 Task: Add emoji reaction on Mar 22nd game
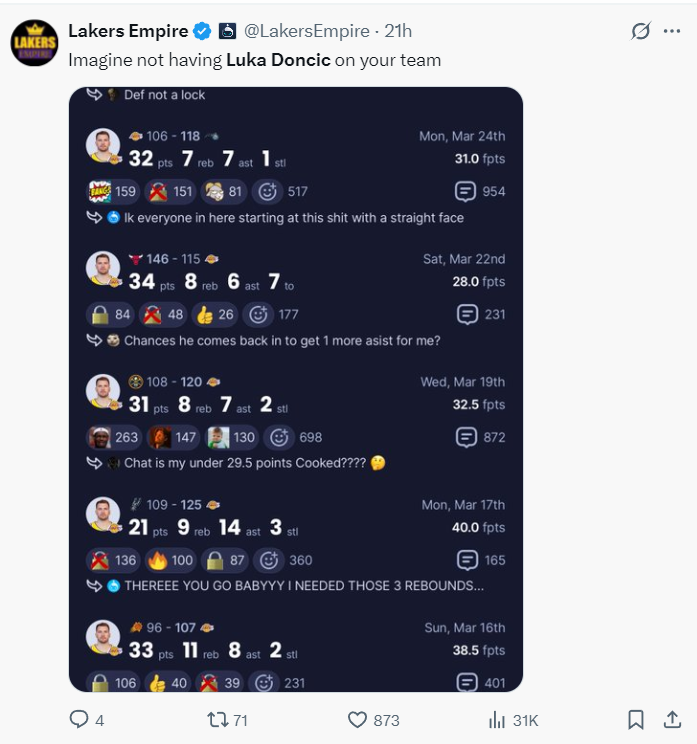pyautogui.click(x=260, y=315)
